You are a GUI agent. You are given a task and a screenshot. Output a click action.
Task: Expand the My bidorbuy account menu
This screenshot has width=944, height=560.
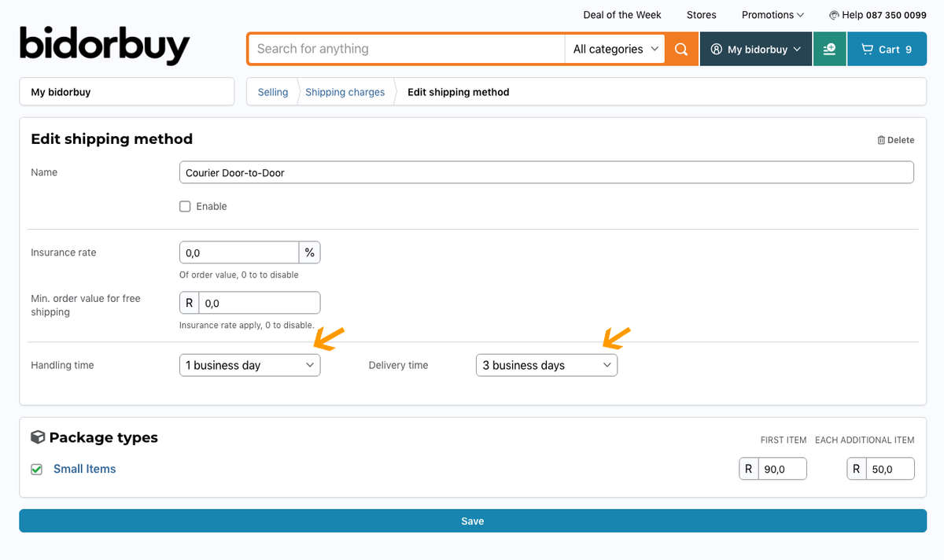coord(756,49)
